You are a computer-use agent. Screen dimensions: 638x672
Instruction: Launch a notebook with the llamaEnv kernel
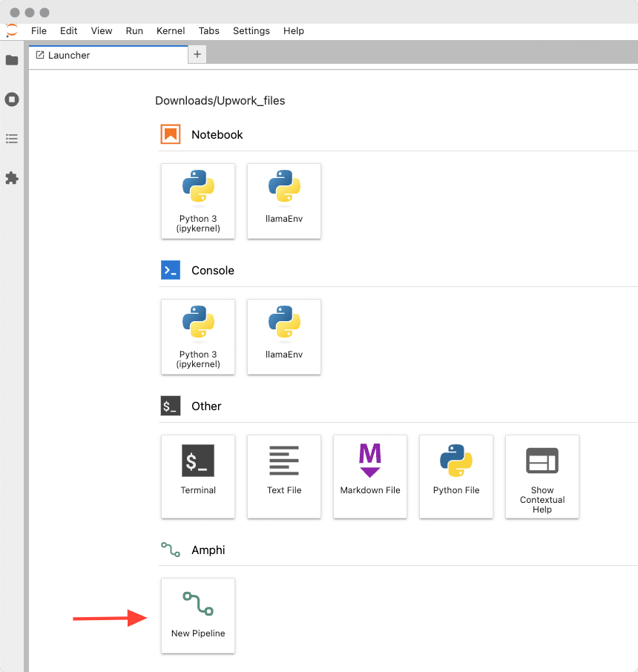pos(284,201)
